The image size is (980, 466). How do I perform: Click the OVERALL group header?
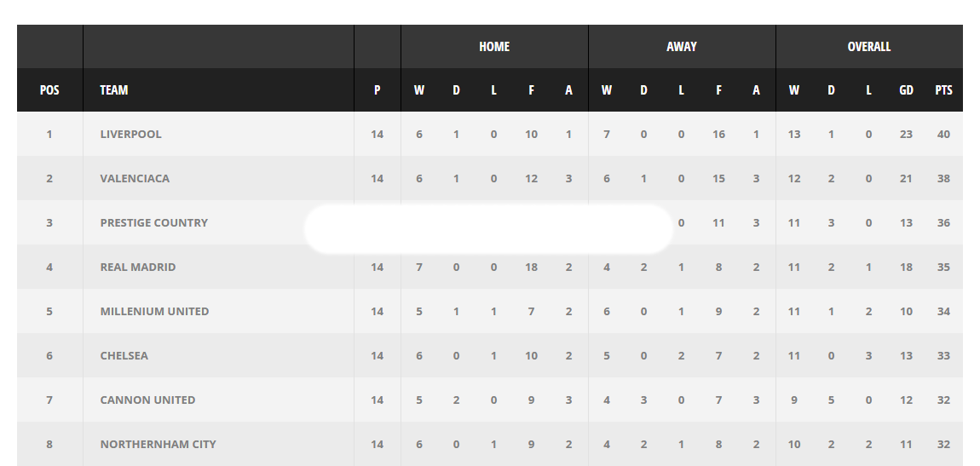[869, 47]
